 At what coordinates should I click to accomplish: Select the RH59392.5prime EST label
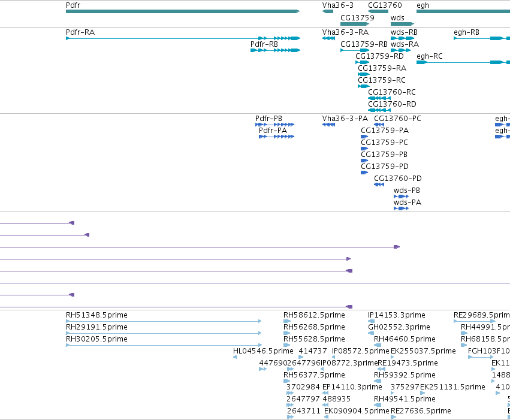405,375
